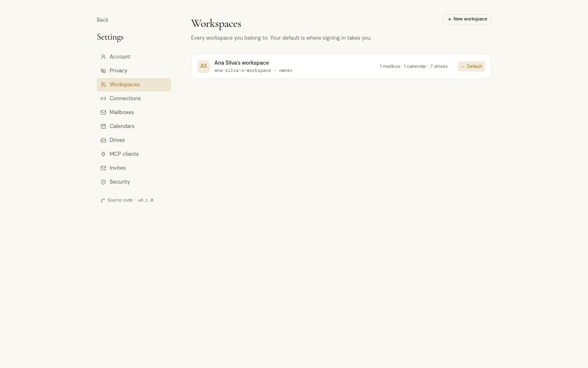Create a New workspace
The image size is (588, 368).
(x=467, y=19)
